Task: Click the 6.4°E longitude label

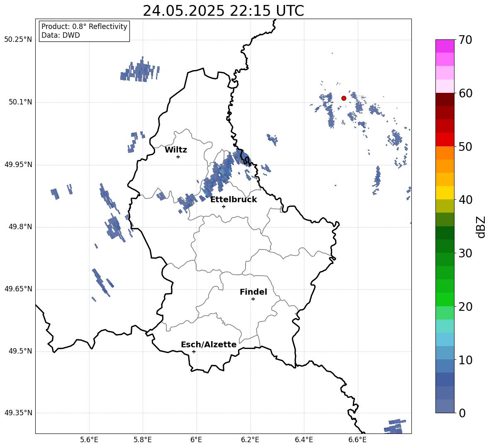Action: point(304,440)
